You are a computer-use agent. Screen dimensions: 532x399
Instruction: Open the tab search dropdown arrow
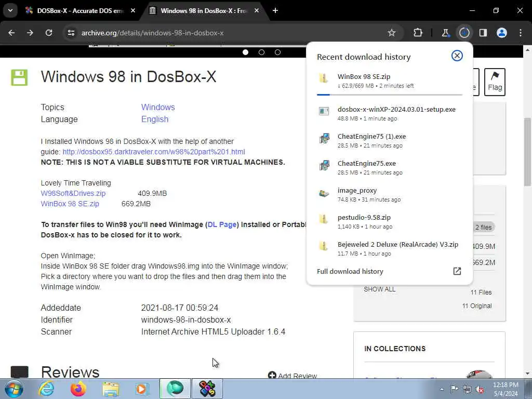click(10, 10)
